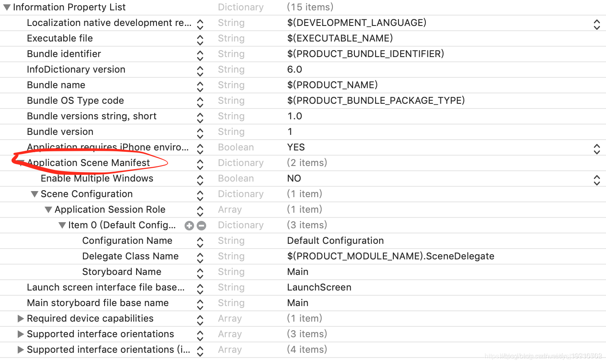This screenshot has height=364, width=606.
Task: Collapse the Information Property List tree
Action: (6, 7)
